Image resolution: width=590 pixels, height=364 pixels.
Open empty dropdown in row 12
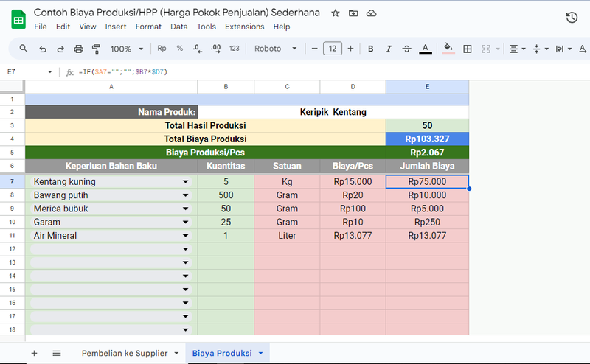coord(186,249)
